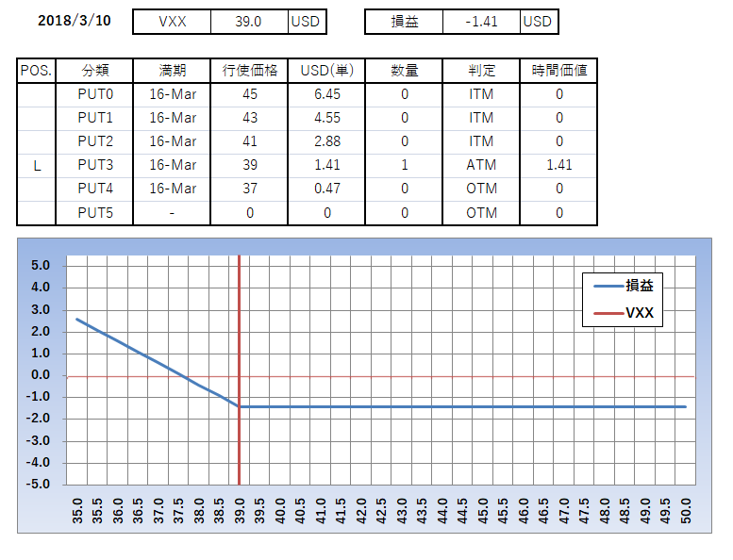733x560 pixels.
Task: Click the L position cell for PUT3
Action: 37,166
